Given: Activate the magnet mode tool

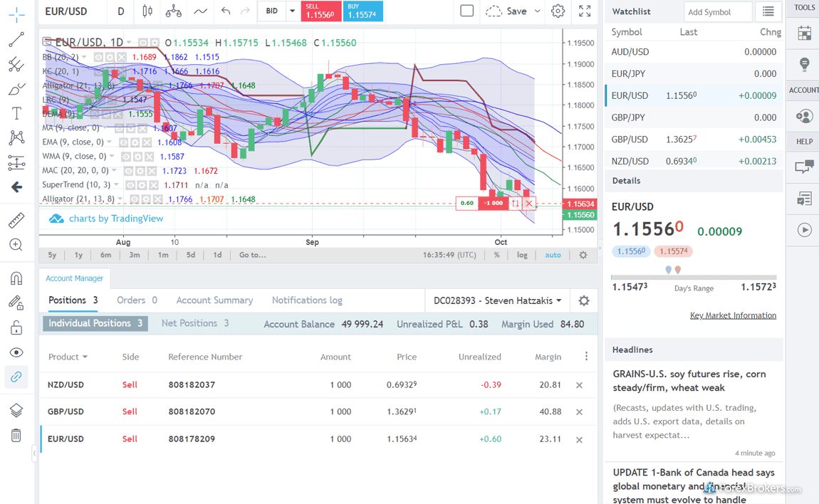Looking at the screenshot, I should 16,278.
